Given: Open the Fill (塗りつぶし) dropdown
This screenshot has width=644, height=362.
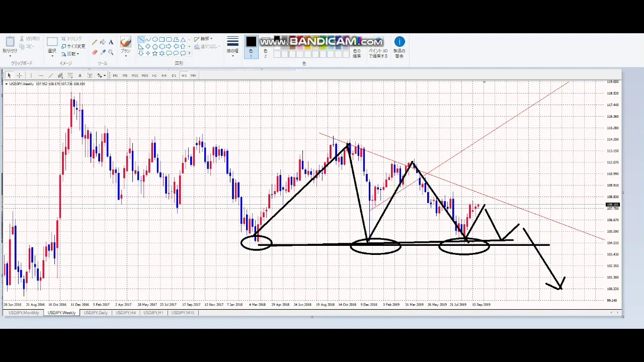Looking at the screenshot, I should click(x=207, y=46).
